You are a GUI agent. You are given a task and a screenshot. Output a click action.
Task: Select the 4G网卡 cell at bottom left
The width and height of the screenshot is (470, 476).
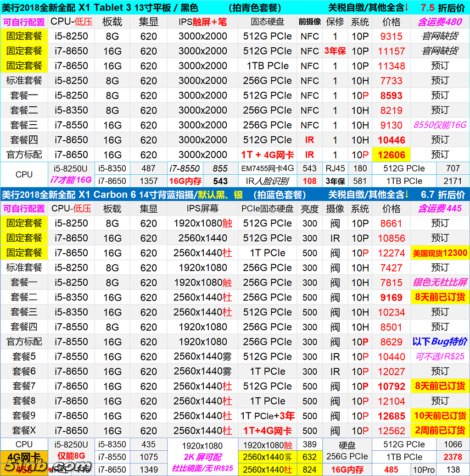point(24,457)
